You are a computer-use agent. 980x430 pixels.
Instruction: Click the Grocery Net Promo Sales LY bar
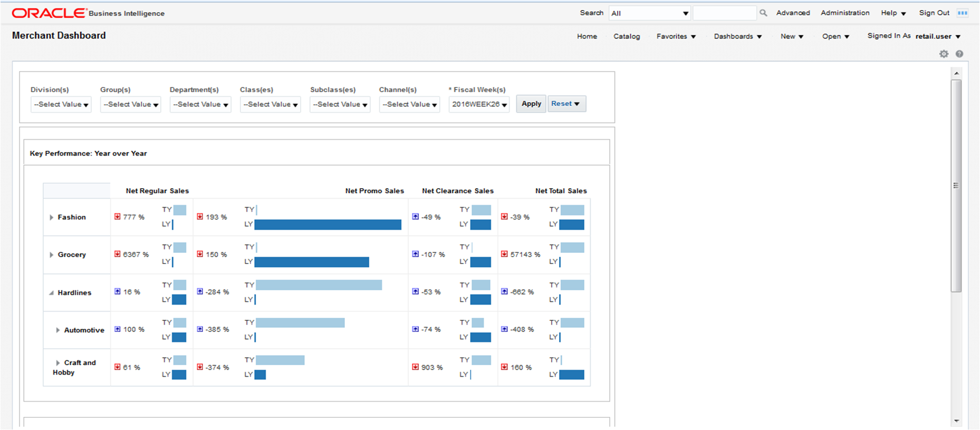[x=312, y=262]
